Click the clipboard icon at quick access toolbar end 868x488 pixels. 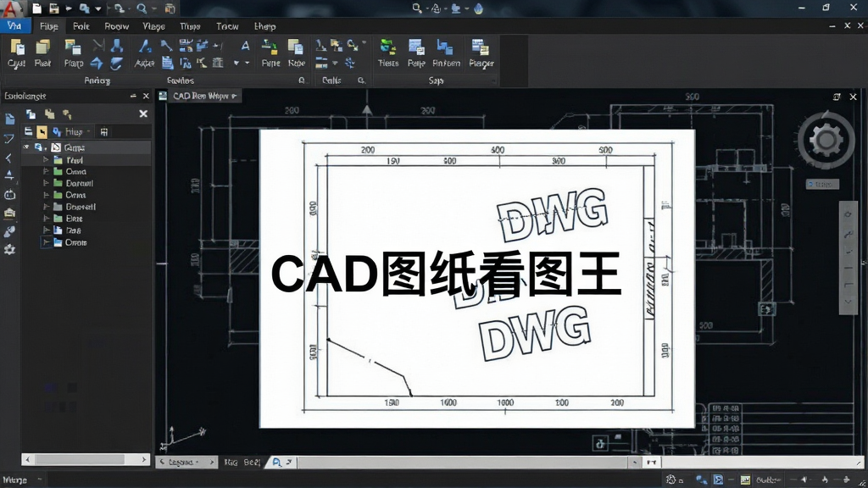click(170, 8)
